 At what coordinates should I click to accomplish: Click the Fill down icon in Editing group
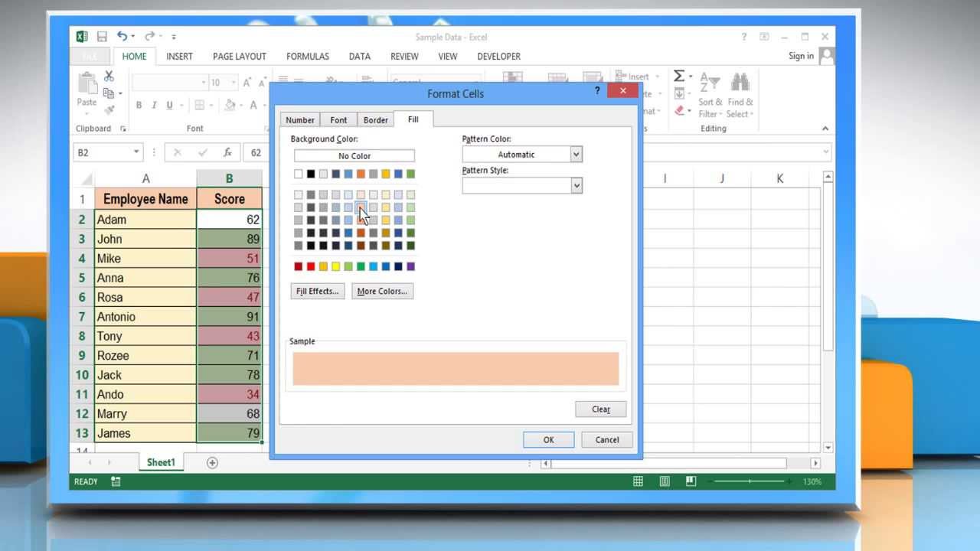678,93
